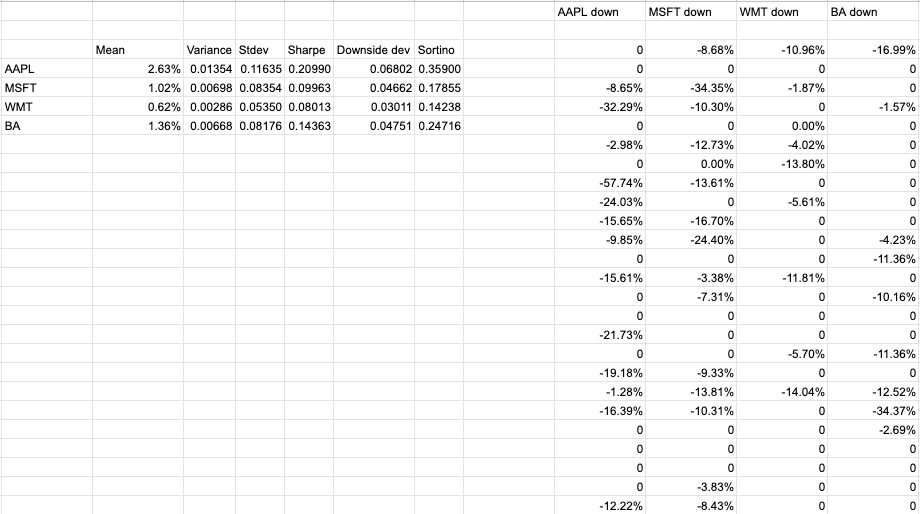Select MSFT's Sharpe value 0.09963
The width and height of the screenshot is (920, 514).
pos(309,88)
